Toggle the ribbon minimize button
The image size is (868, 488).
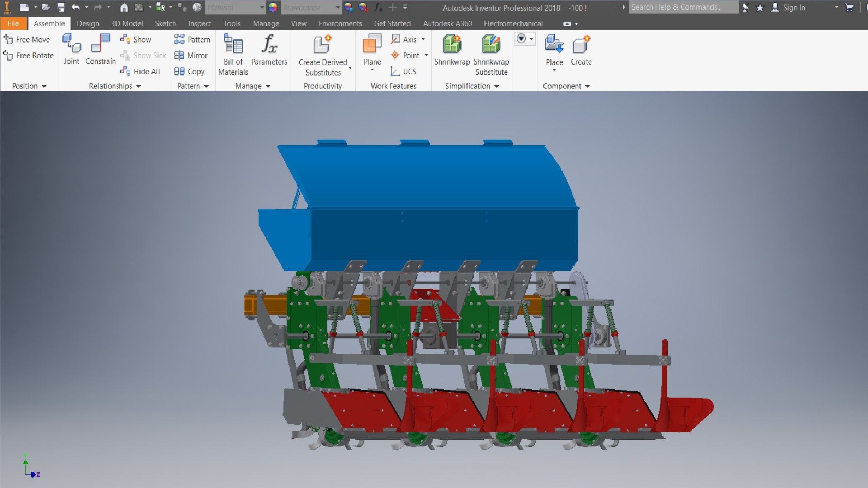[567, 24]
